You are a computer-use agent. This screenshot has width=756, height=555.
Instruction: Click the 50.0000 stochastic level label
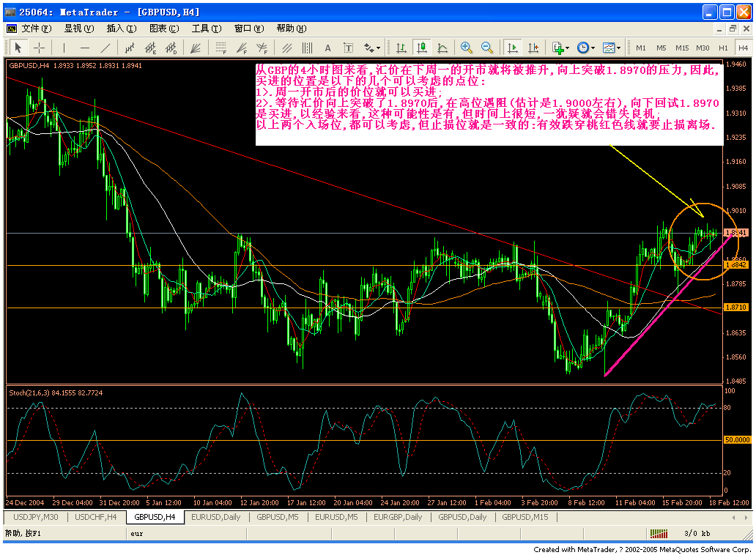point(737,440)
